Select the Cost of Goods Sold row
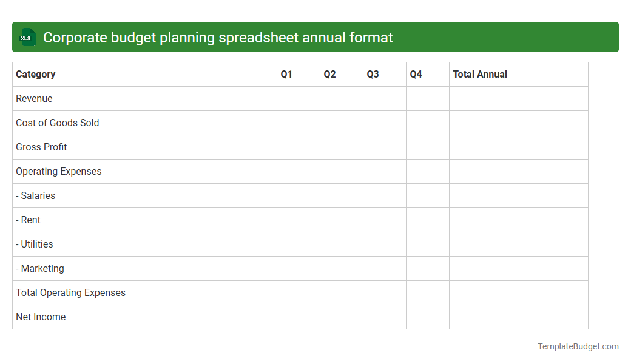Screen dimensions: 631x364 57,123
